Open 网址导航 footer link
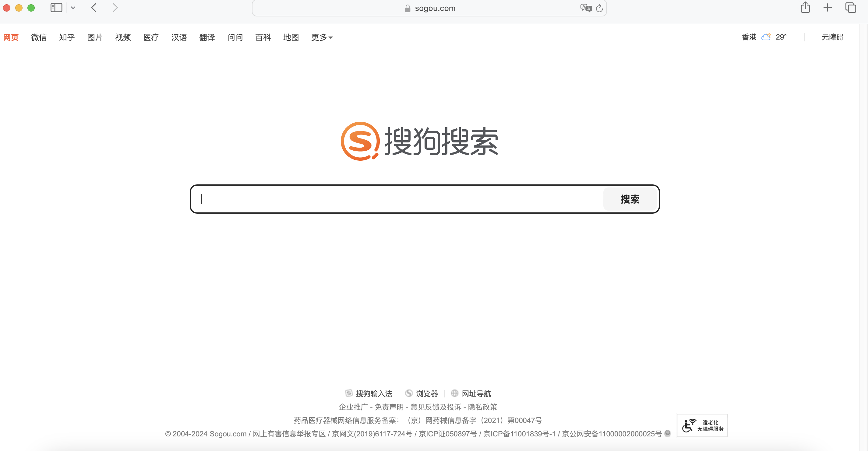This screenshot has height=451, width=868. [x=476, y=393]
